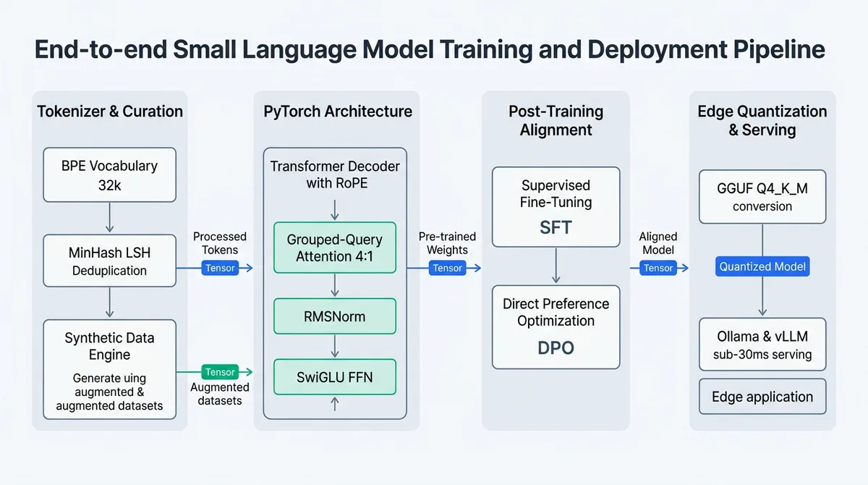Click the blue Quantized Model tag
Viewport: 868px width, 485px height.
click(762, 266)
